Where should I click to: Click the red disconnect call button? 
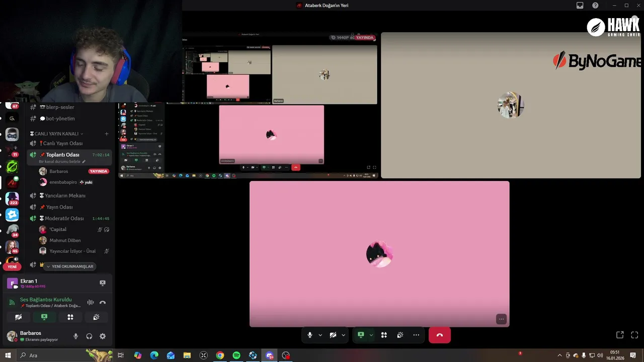pyautogui.click(x=440, y=335)
